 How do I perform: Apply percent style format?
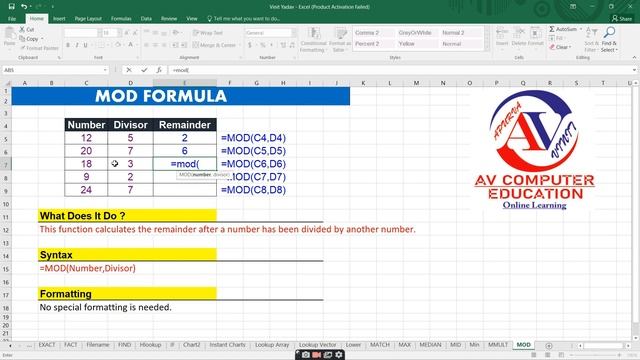pos(262,45)
